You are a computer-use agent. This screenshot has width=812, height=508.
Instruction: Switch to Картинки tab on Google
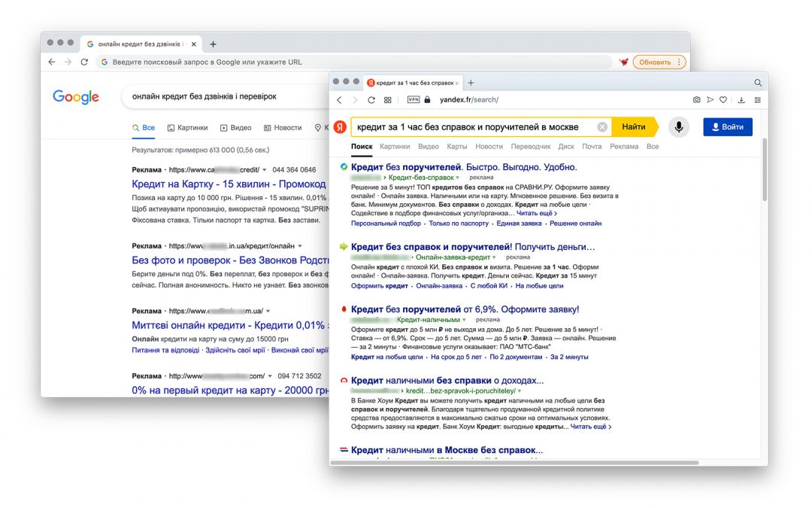point(187,127)
